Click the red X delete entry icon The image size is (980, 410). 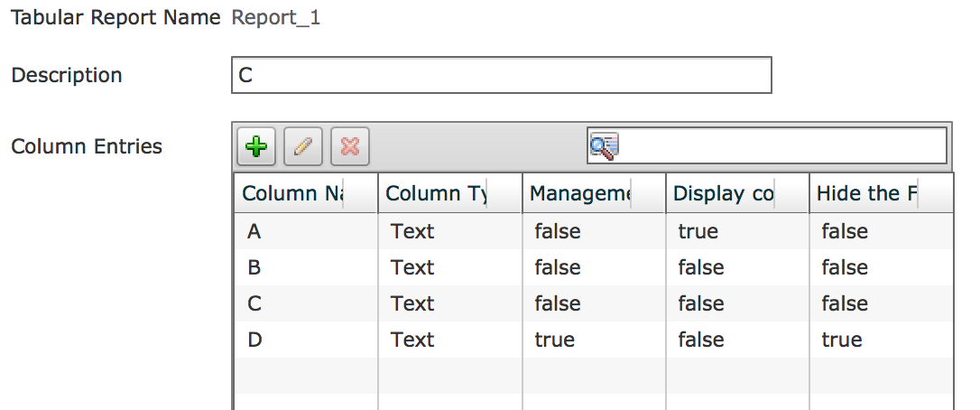(350, 146)
